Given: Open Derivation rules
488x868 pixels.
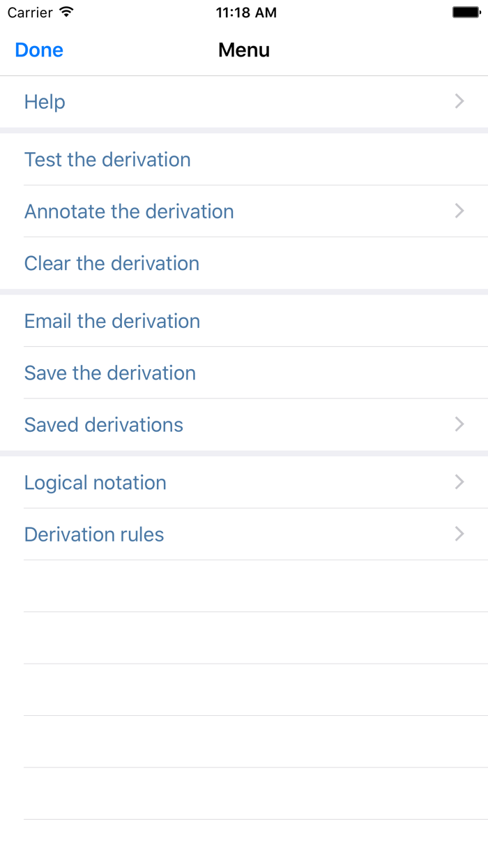Looking at the screenshot, I should (x=94, y=534).
